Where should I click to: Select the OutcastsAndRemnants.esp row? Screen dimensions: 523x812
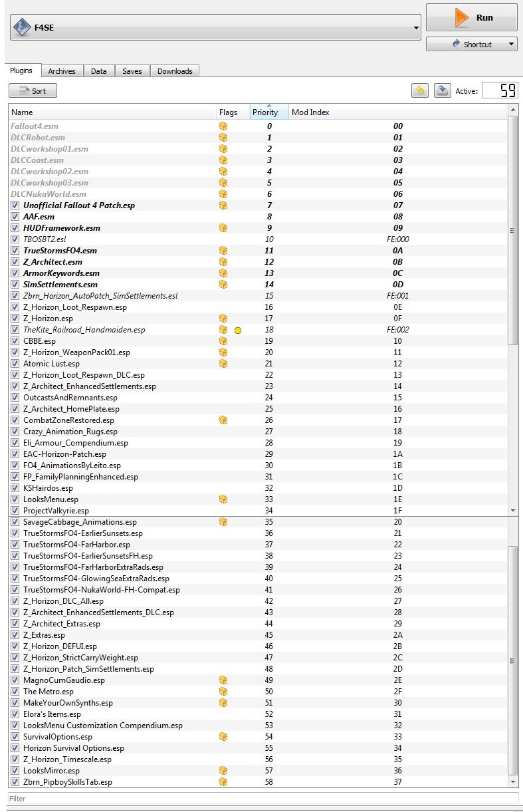click(x=258, y=398)
